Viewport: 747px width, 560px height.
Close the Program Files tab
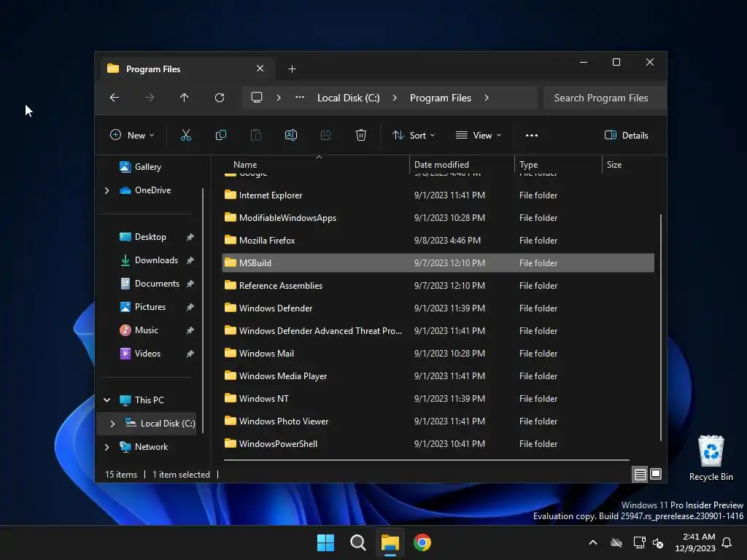point(260,69)
